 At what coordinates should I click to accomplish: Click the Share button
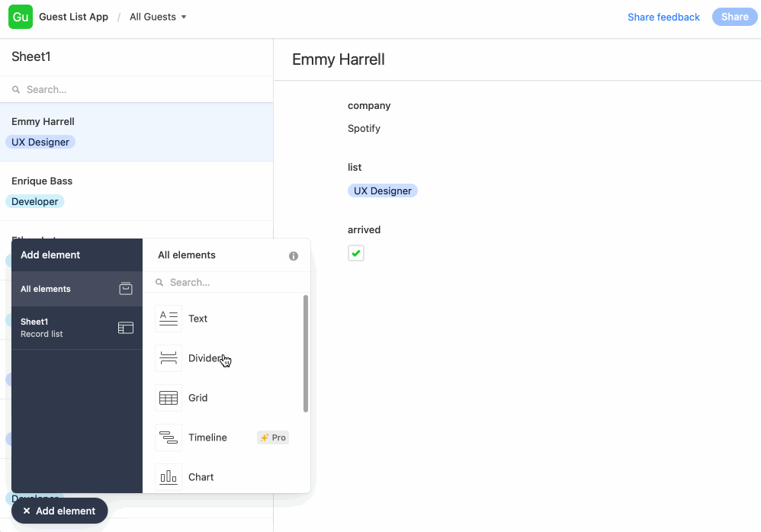coord(734,16)
